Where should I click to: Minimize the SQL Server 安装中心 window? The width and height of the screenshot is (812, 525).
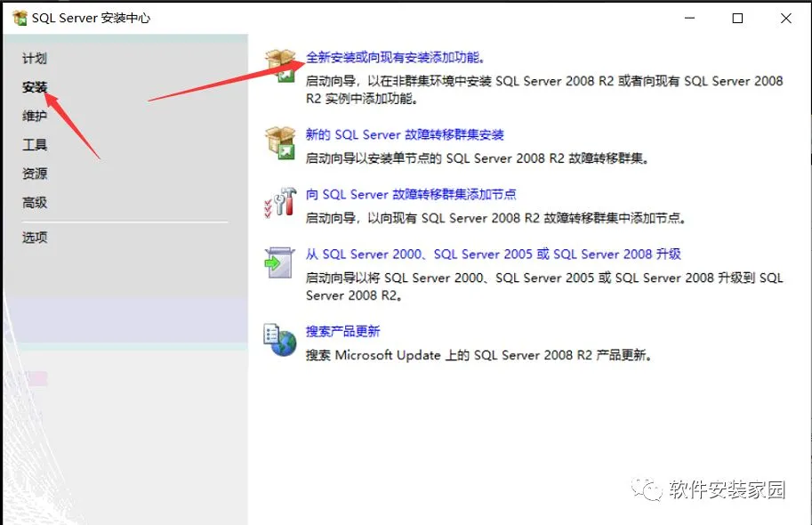690,18
